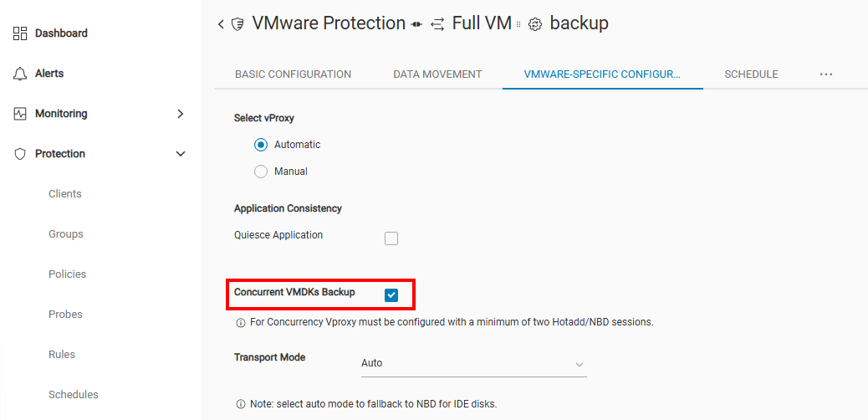
Task: Uncheck the Concurrent VMDKs Backup checkbox
Action: tap(391, 295)
